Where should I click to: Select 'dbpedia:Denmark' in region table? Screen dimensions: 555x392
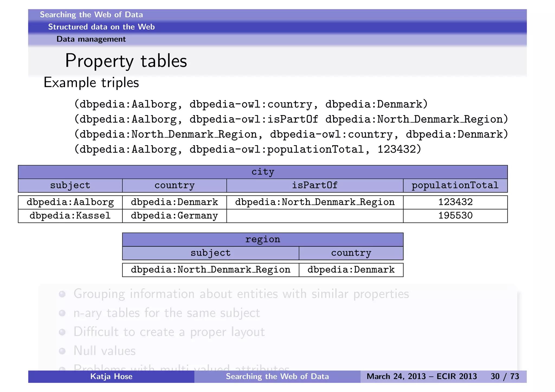coord(351,270)
